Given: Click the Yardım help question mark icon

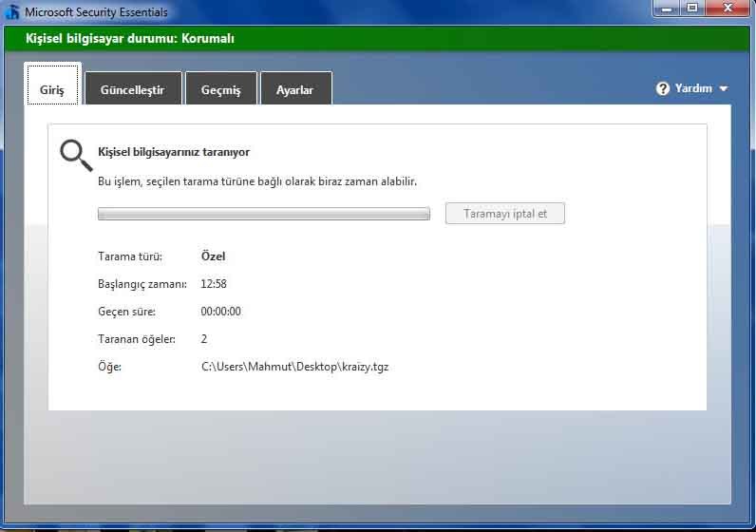Looking at the screenshot, I should point(663,88).
